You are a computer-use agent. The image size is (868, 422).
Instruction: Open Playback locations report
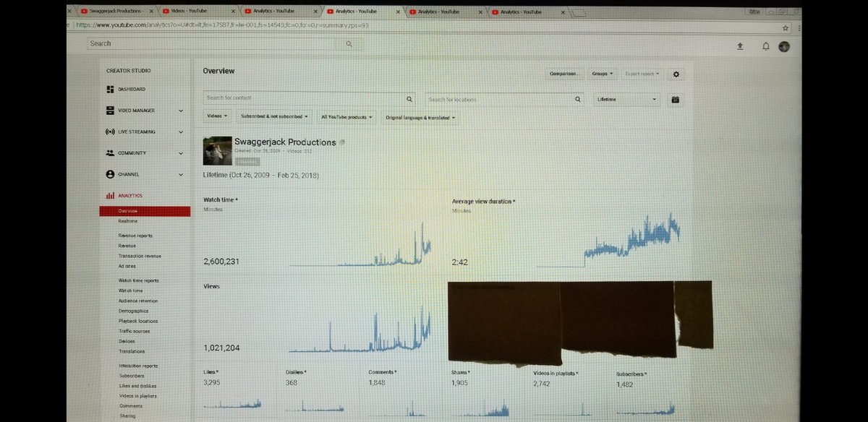point(138,321)
